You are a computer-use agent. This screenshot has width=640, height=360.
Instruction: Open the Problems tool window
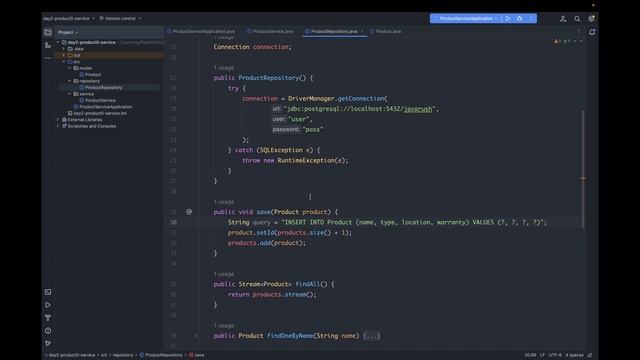pyautogui.click(x=48, y=331)
